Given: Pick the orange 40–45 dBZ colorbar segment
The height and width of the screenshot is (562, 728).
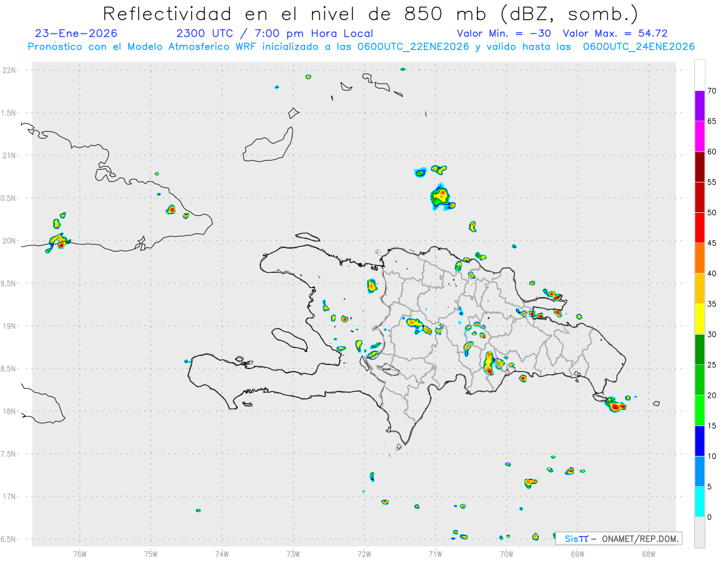Looking at the screenshot, I should tap(699, 258).
